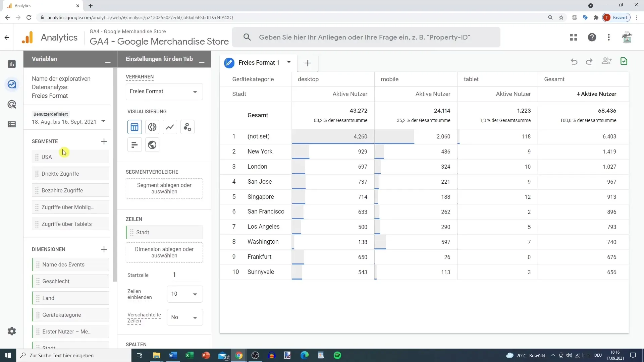
Task: Open Admin settings gear icon
Action: pos(12,331)
